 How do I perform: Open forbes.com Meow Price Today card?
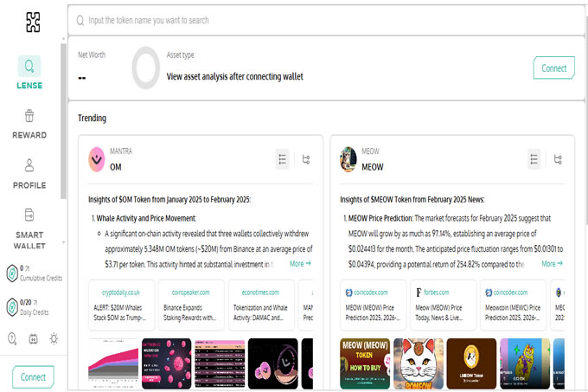pos(444,305)
